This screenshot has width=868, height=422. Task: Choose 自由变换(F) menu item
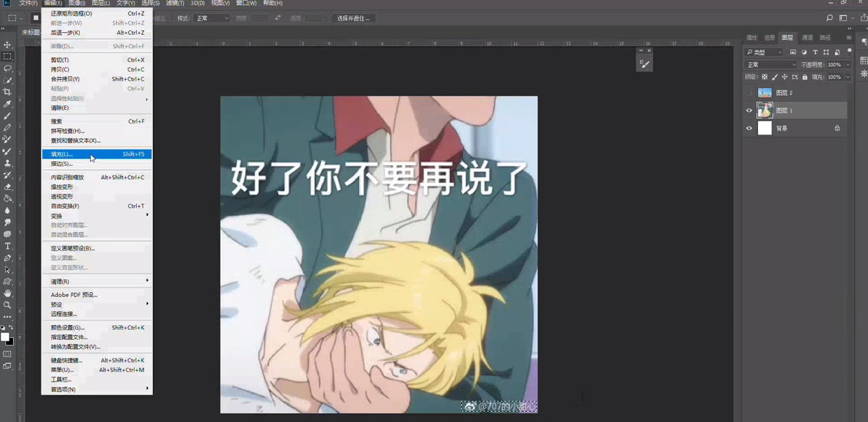click(x=97, y=206)
